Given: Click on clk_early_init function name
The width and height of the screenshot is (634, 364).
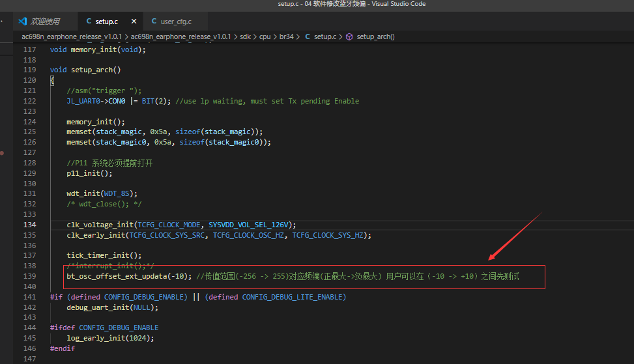Looking at the screenshot, I should 96,235.
